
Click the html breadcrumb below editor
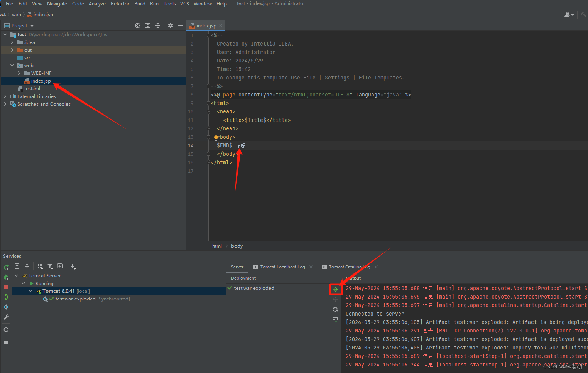[217, 246]
